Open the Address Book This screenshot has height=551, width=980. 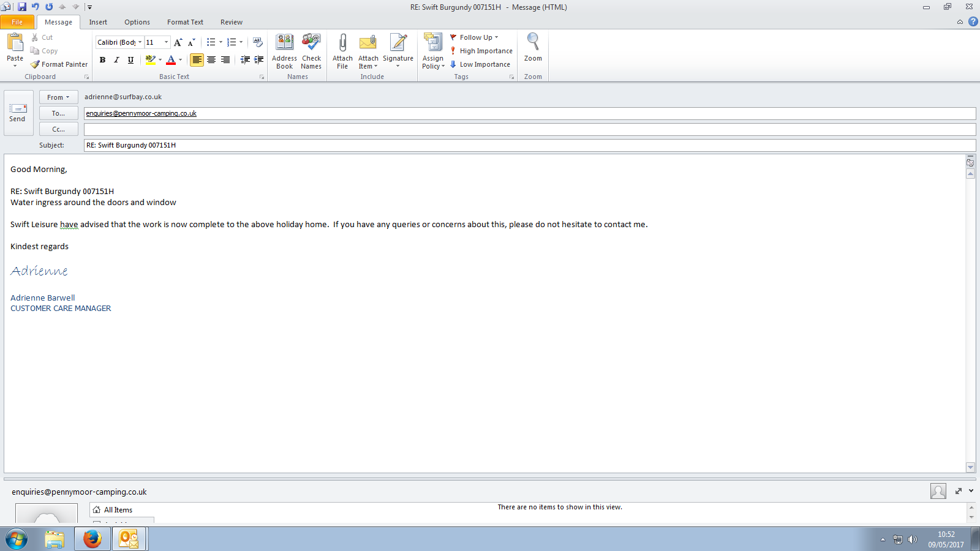pyautogui.click(x=284, y=51)
